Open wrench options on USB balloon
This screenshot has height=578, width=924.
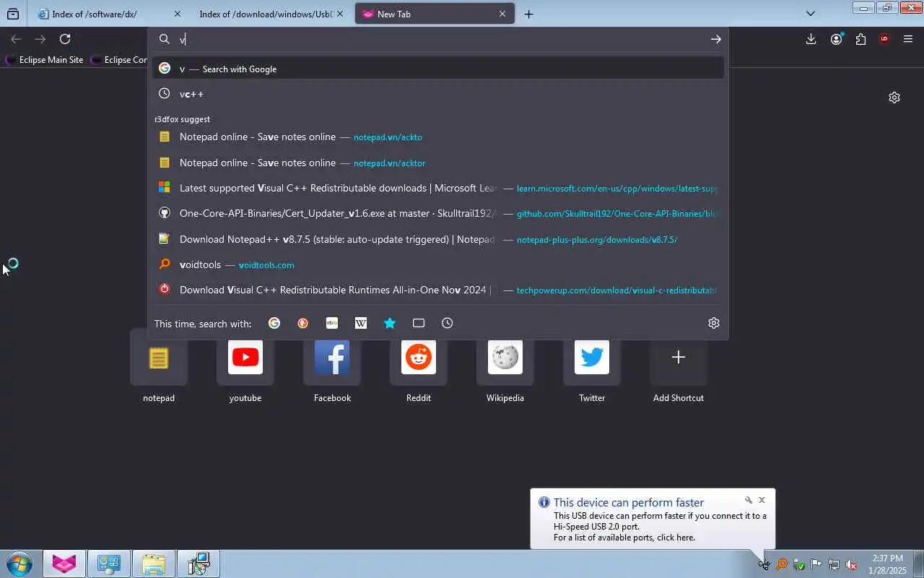(x=749, y=500)
